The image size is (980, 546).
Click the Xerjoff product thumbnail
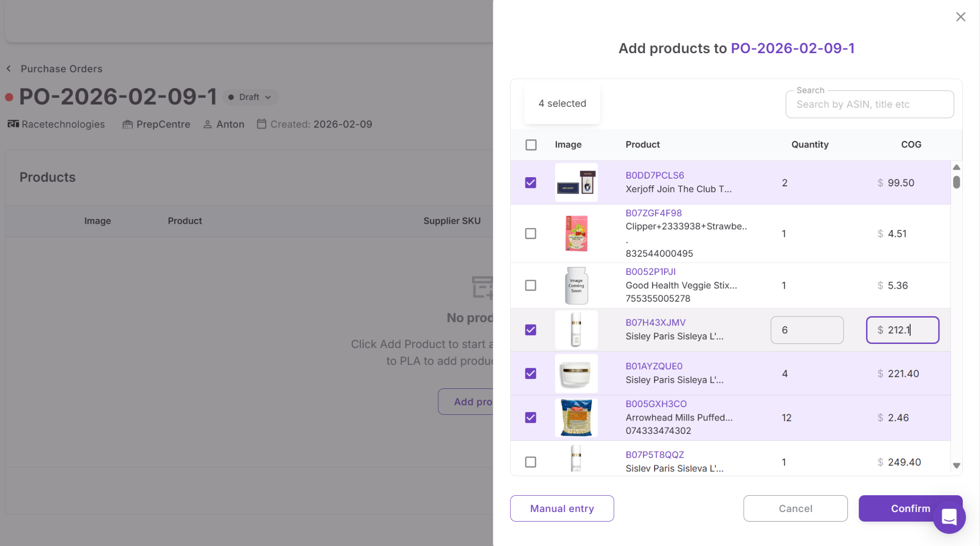(x=576, y=182)
